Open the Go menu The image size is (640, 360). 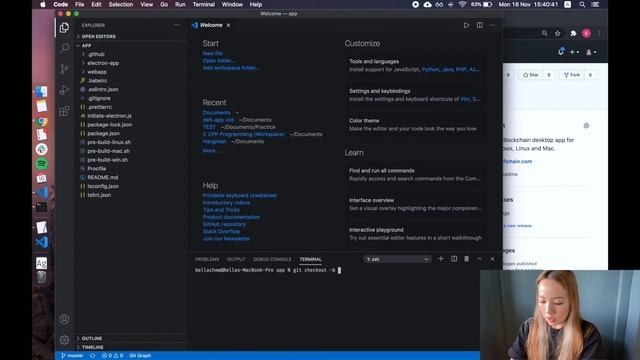click(164, 4)
